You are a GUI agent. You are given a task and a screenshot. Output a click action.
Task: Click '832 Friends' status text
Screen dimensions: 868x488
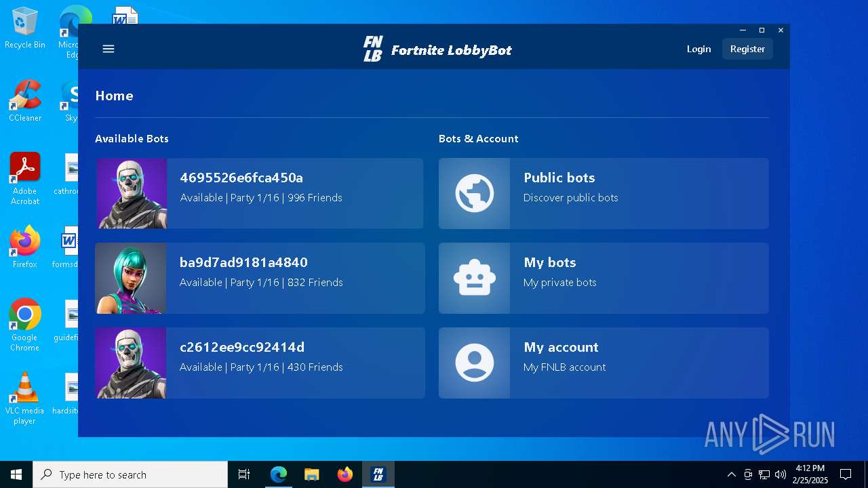click(315, 283)
